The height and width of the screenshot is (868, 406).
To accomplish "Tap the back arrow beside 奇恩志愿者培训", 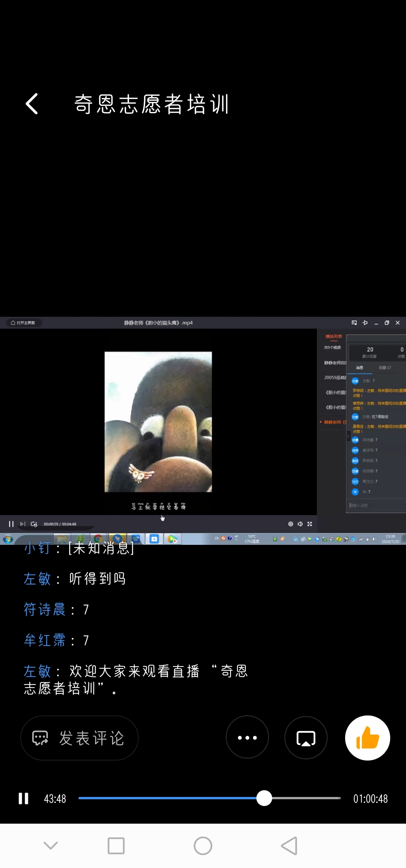I will (32, 104).
